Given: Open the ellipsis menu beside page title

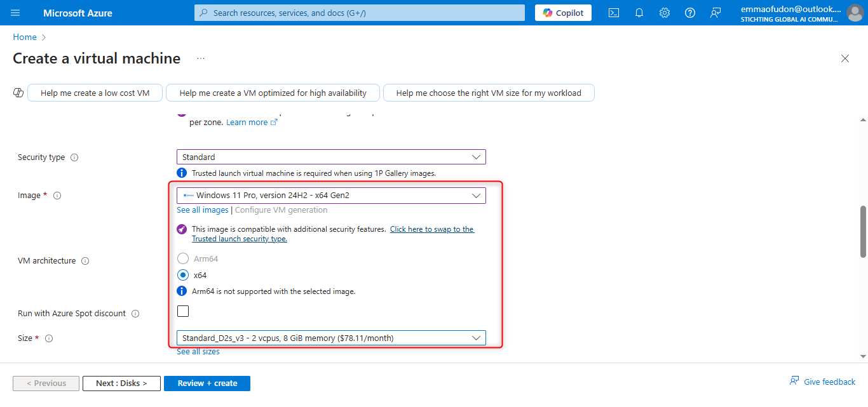Looking at the screenshot, I should (x=201, y=58).
